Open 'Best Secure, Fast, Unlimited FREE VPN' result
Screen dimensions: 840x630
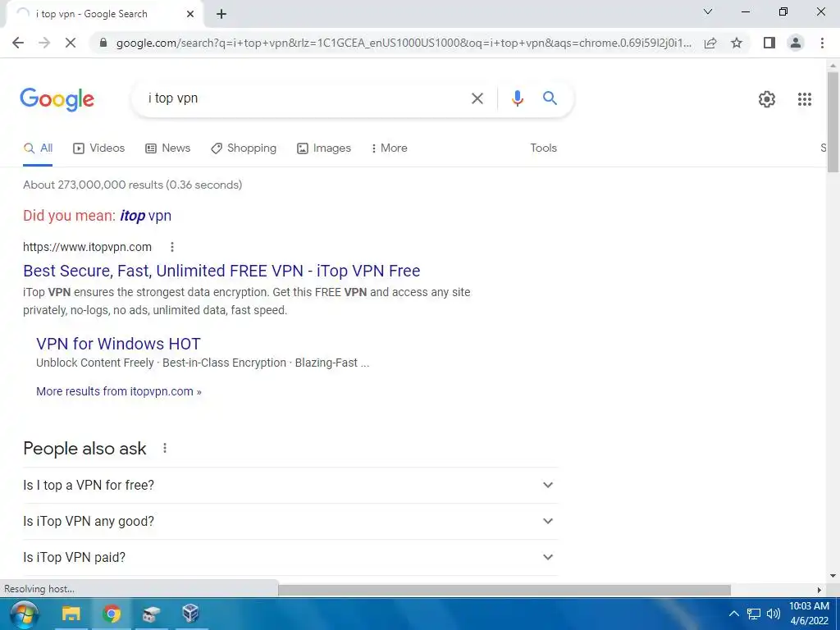click(x=221, y=271)
